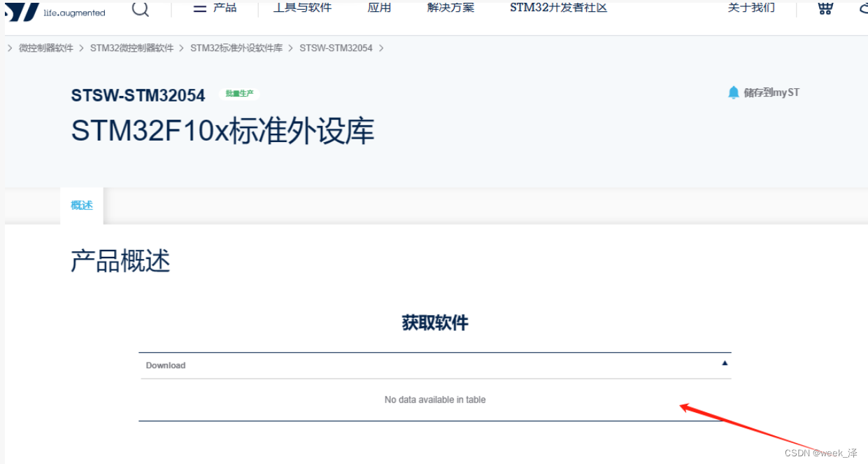Go to 微控制器软件 breadcrumb
868x464 pixels.
point(46,48)
